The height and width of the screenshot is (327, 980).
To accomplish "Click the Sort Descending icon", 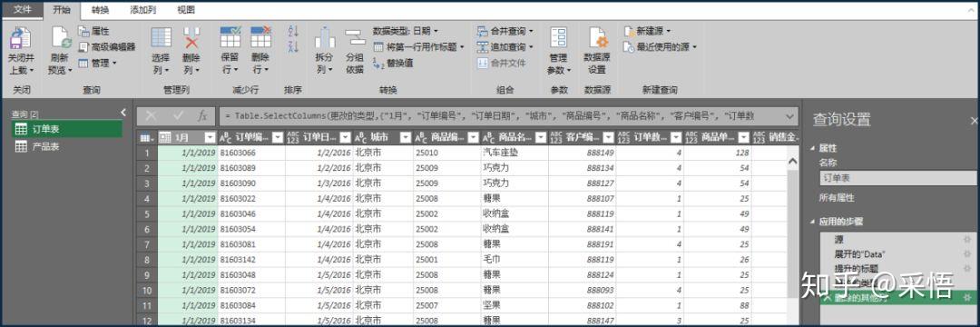I will (x=293, y=46).
